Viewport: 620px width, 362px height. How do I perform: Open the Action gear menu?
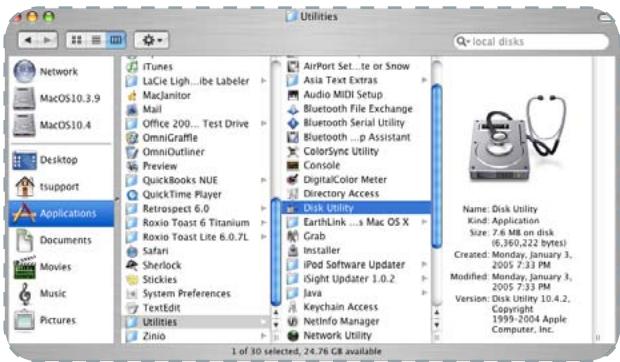click(151, 40)
